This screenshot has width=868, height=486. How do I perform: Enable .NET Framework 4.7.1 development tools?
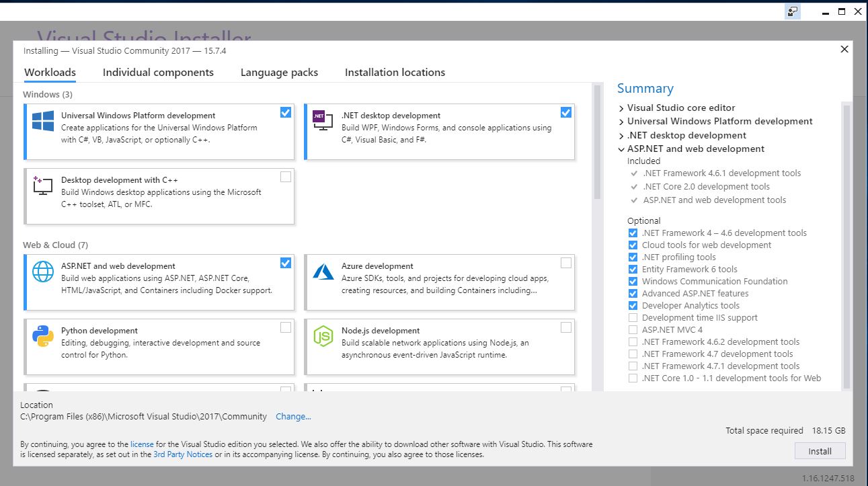point(633,366)
